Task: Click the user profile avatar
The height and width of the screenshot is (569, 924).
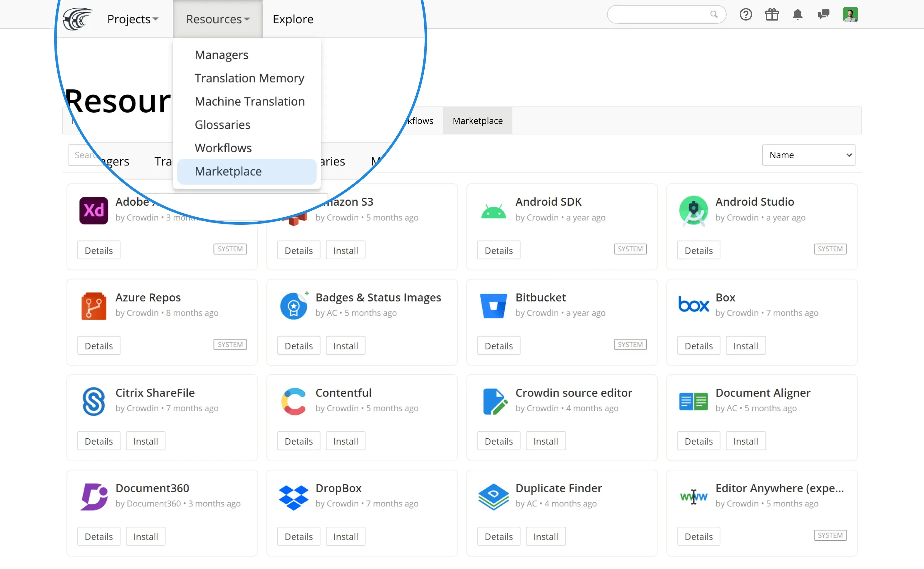Action: (851, 14)
